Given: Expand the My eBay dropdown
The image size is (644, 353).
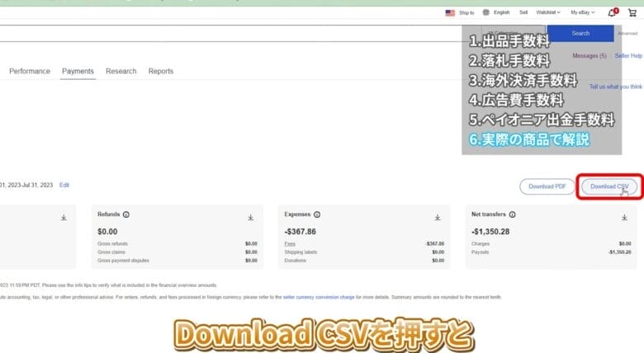Looking at the screenshot, I should 584,13.
